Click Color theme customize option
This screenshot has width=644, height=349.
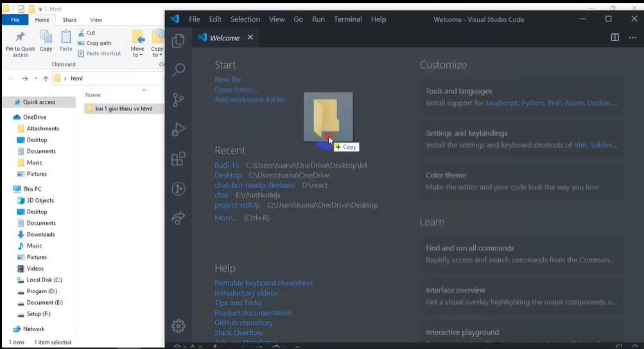coord(522,181)
